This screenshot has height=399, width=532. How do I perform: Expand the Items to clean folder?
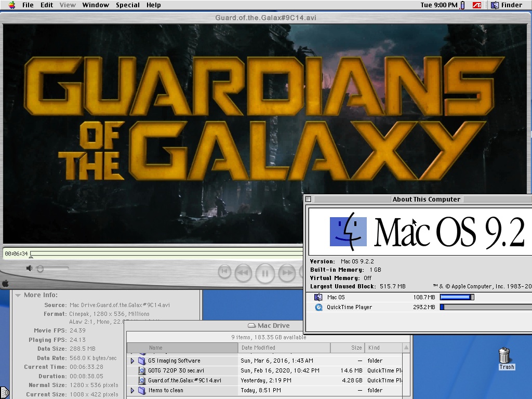click(132, 391)
